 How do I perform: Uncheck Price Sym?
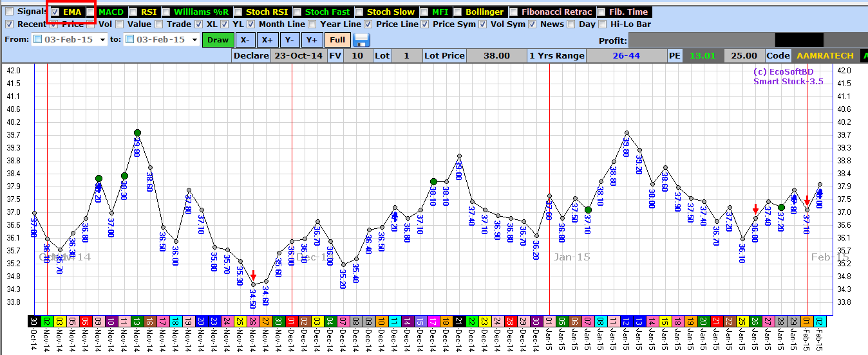pyautogui.click(x=425, y=24)
